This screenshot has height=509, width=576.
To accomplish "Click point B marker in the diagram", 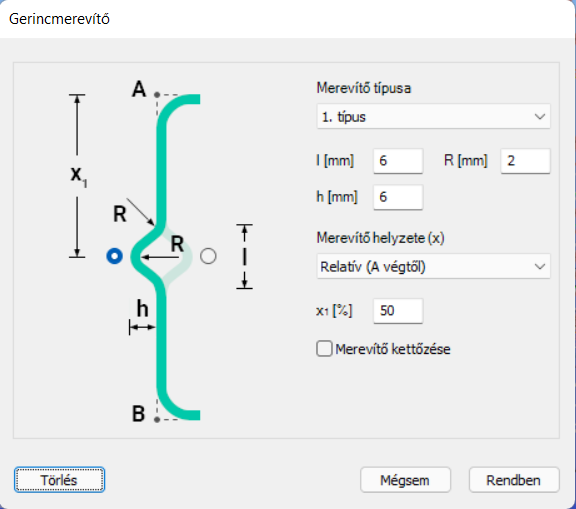I will click(x=157, y=419).
